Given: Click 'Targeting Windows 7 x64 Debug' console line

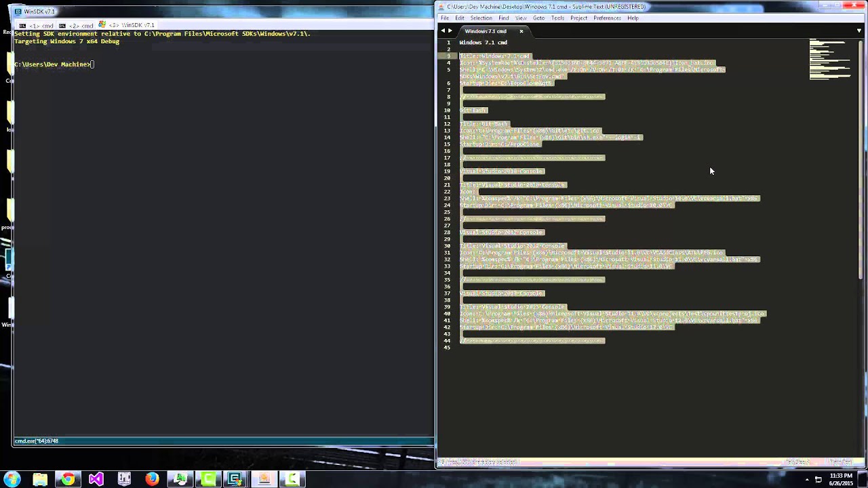Looking at the screenshot, I should [66, 41].
